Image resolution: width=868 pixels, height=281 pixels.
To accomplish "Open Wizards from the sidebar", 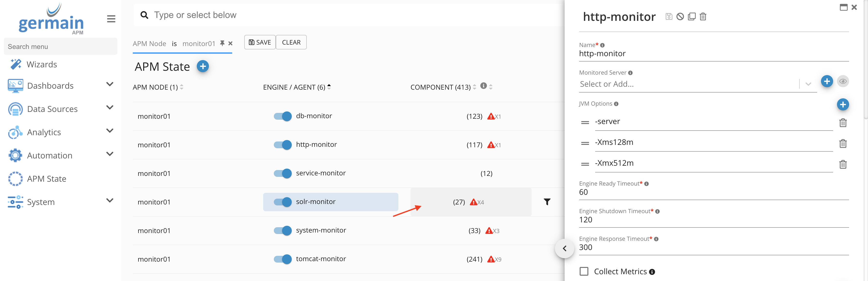I will 41,64.
